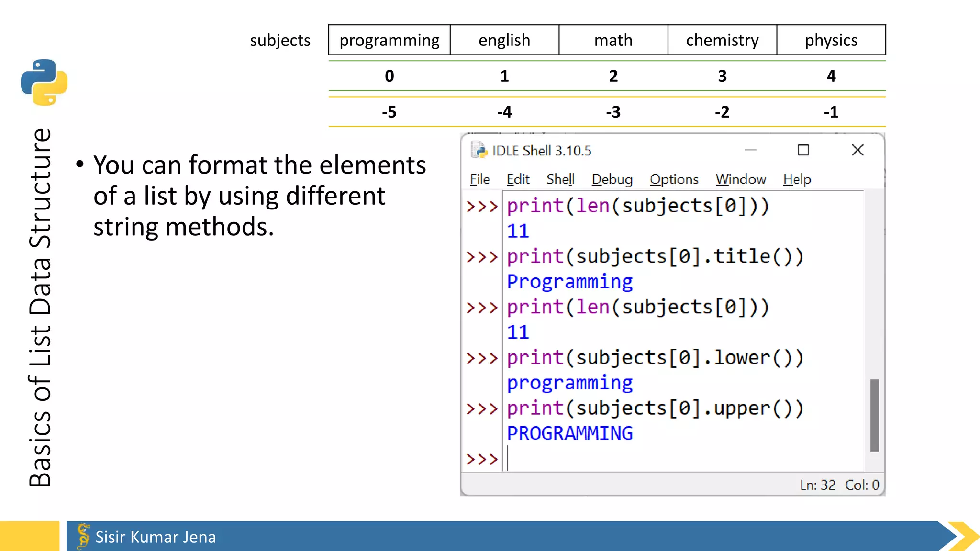
Task: Open the Debug menu
Action: pos(612,179)
